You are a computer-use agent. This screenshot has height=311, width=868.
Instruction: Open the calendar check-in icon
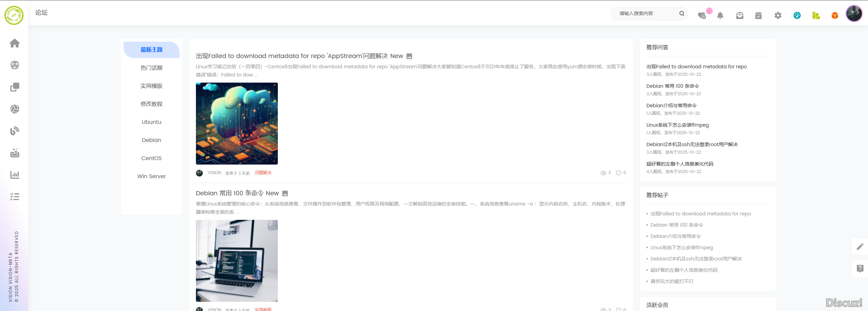[758, 15]
